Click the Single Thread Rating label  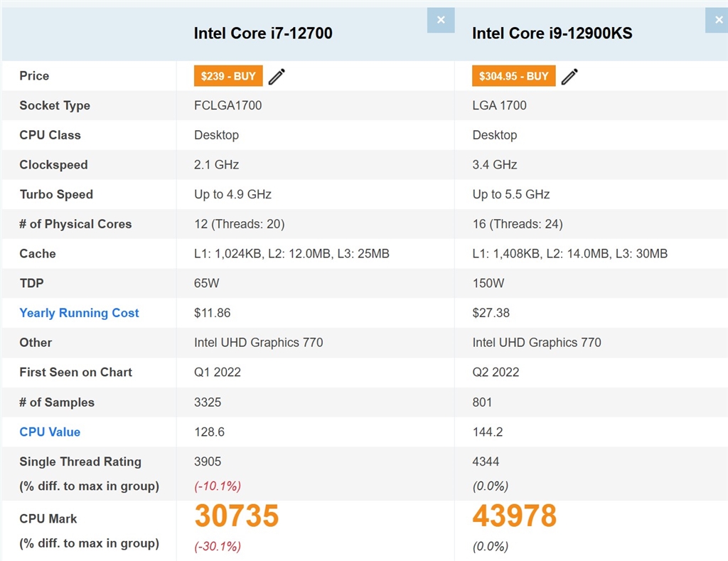click(80, 461)
